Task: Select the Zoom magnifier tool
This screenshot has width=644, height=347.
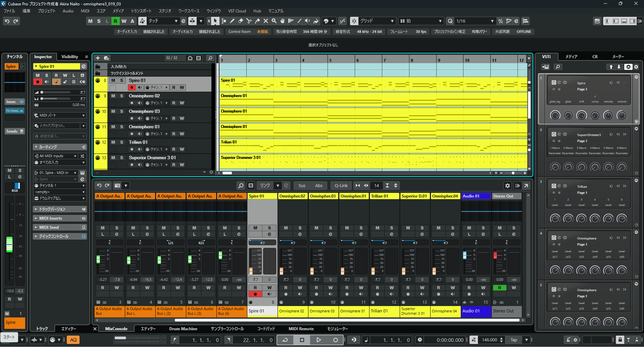Action: [274, 21]
